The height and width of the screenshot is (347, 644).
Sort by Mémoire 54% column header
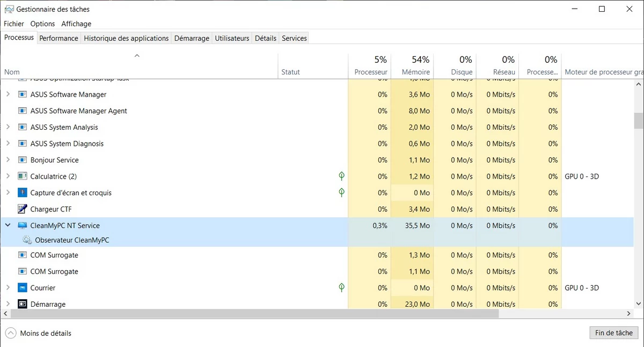(412, 65)
